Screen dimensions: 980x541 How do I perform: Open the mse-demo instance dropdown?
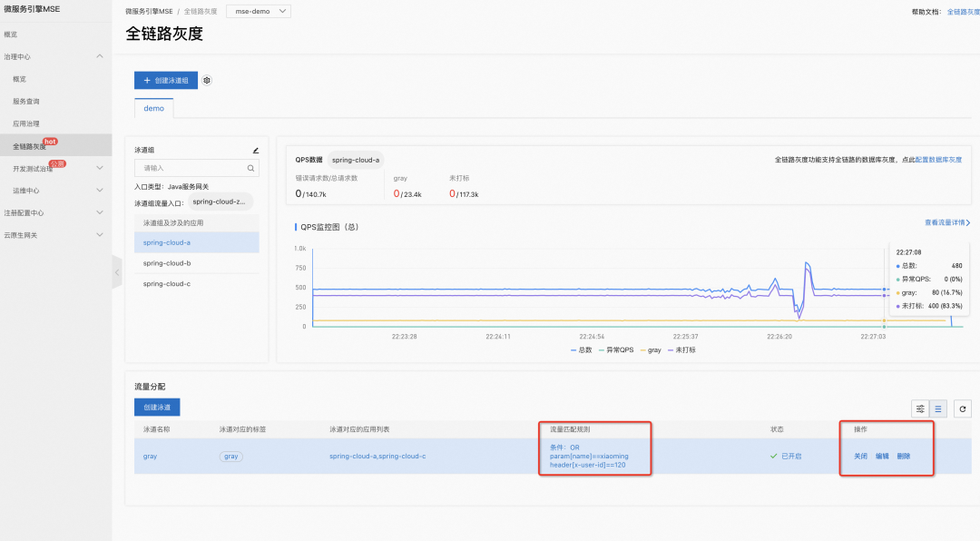pyautogui.click(x=259, y=11)
